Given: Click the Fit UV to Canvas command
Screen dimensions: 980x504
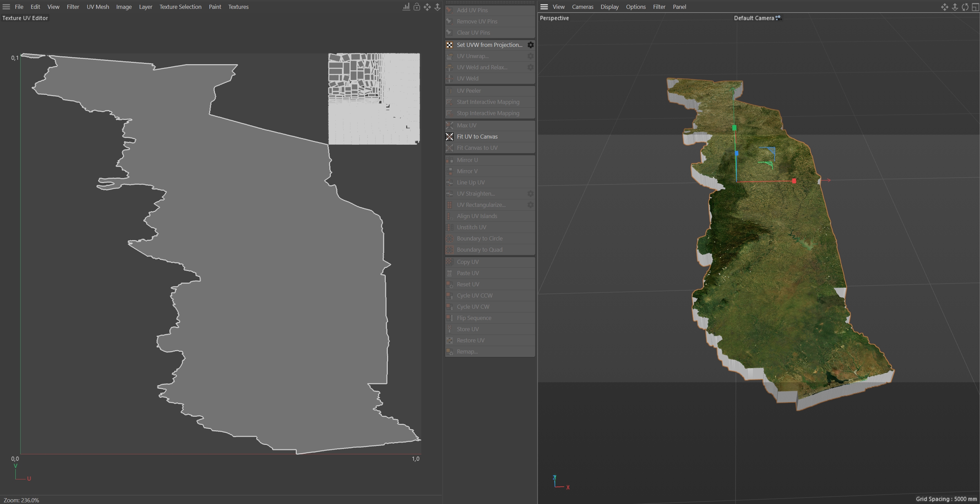Looking at the screenshot, I should click(x=477, y=137).
